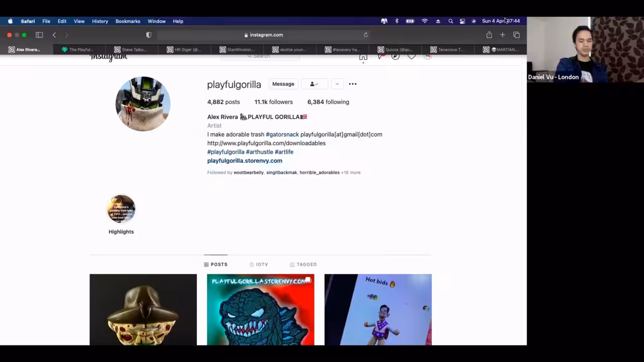Click the new tab plus icon

502,35
